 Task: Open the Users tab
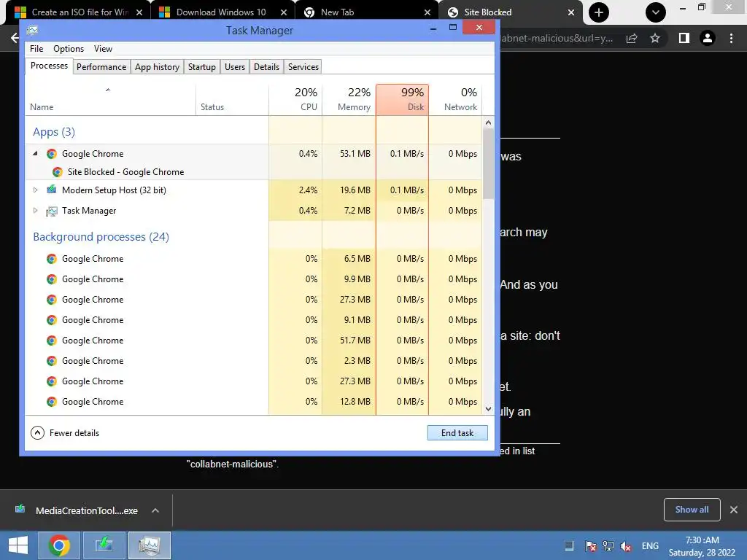[234, 66]
